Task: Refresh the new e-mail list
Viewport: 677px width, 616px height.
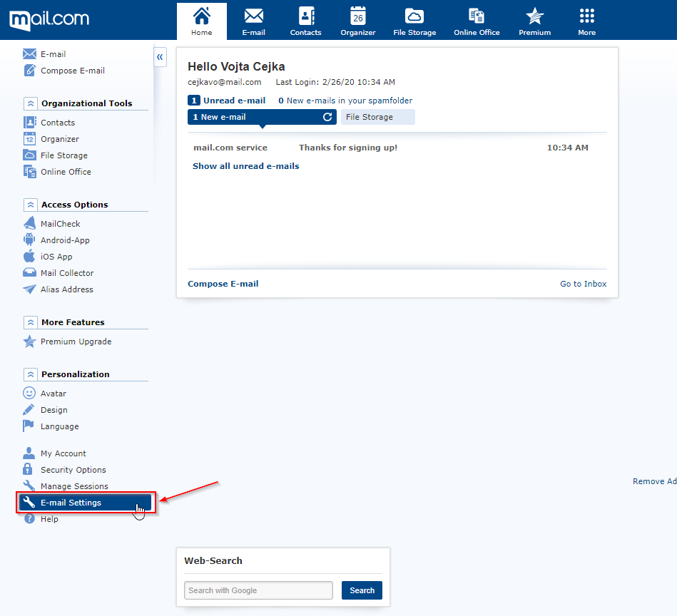Action: (x=327, y=117)
